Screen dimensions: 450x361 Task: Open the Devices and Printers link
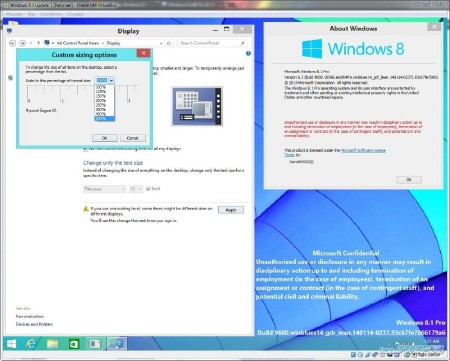[x=34, y=324]
